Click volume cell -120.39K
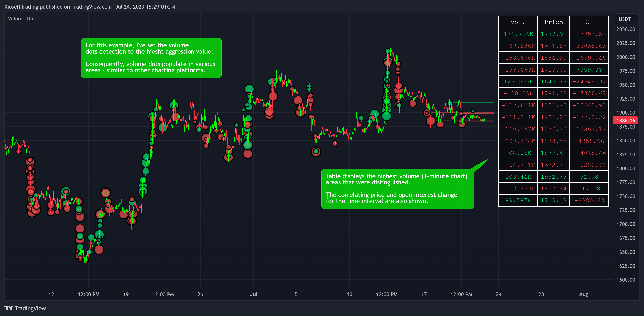 (518, 94)
